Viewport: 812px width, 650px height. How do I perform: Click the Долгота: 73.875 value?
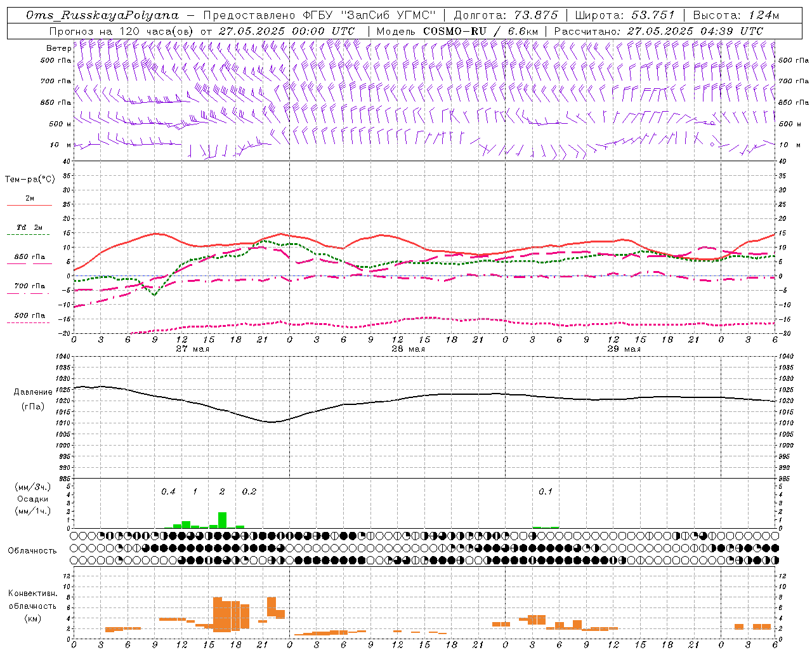click(506, 15)
